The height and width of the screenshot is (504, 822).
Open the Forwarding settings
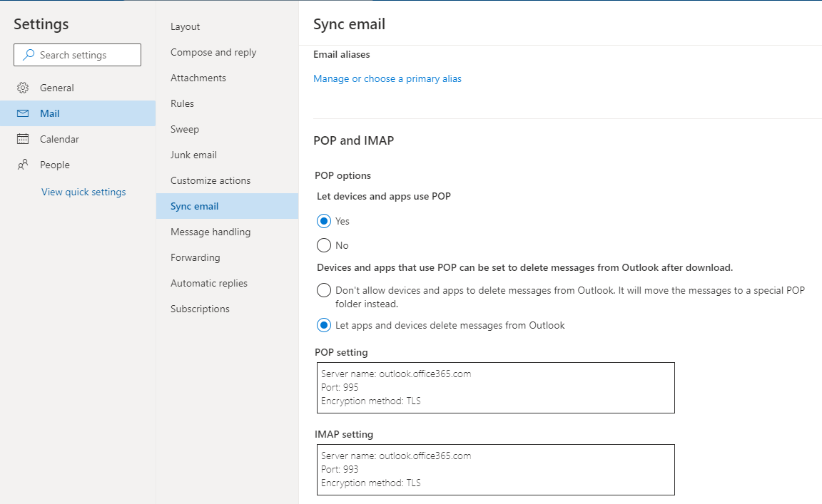tap(195, 257)
